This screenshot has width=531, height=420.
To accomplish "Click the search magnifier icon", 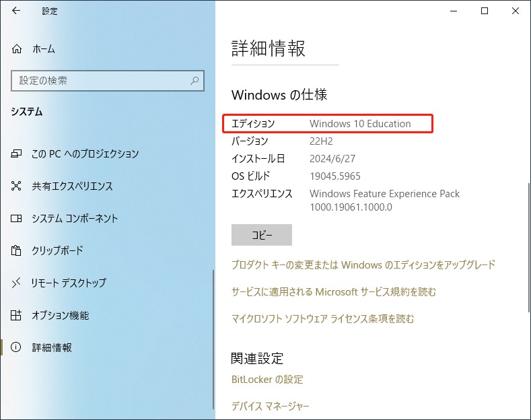I will coord(194,81).
